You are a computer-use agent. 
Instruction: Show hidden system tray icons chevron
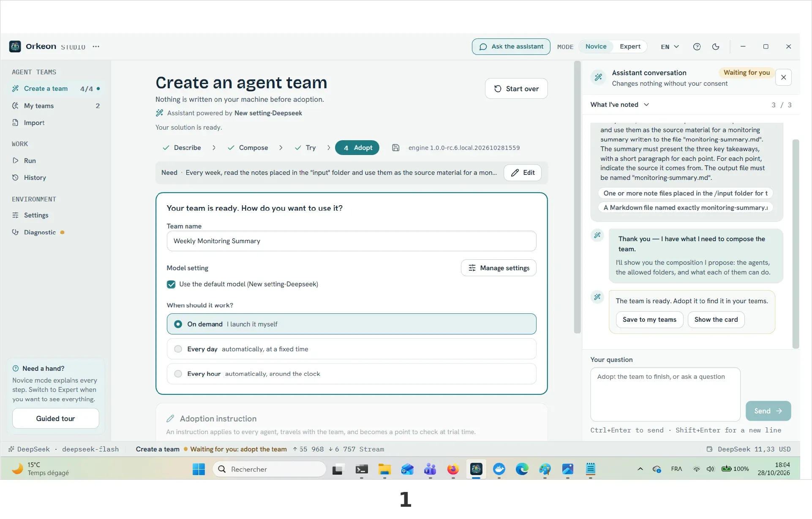pos(640,469)
